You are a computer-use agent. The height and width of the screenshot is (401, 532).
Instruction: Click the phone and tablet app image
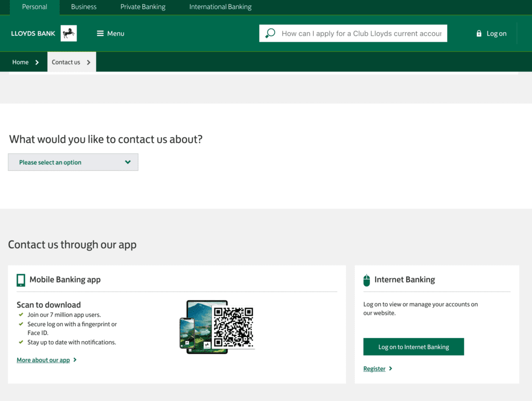tap(203, 327)
